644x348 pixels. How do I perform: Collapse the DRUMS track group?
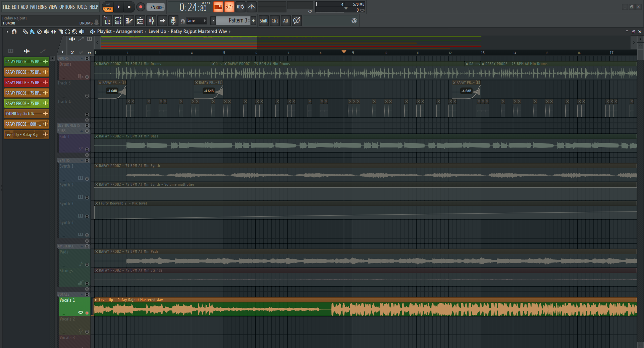(x=82, y=59)
